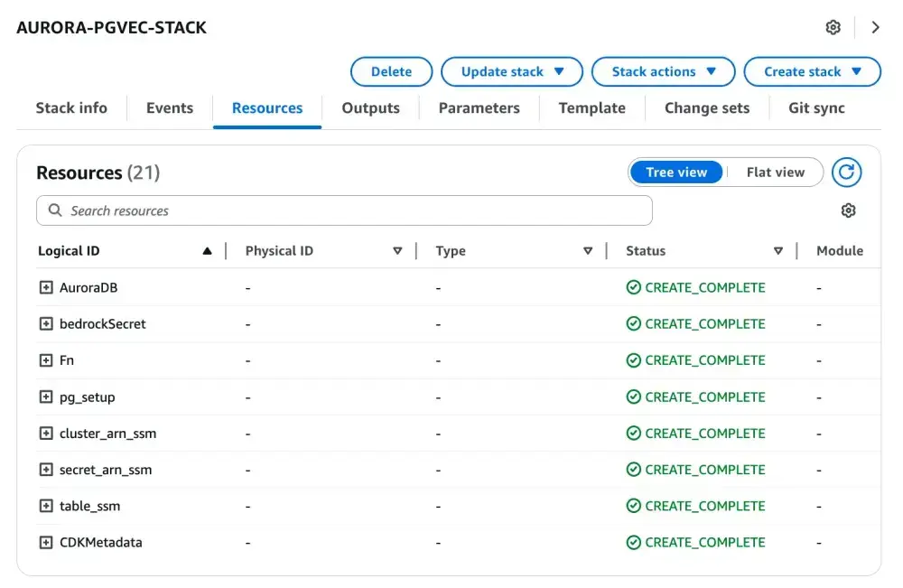
Task: Open the Outputs tab
Action: click(370, 108)
